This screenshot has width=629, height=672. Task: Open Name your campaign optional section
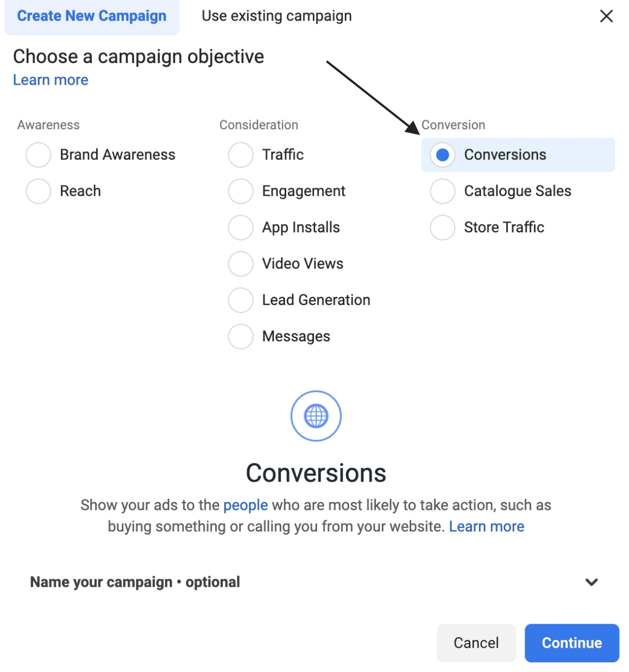point(314,582)
